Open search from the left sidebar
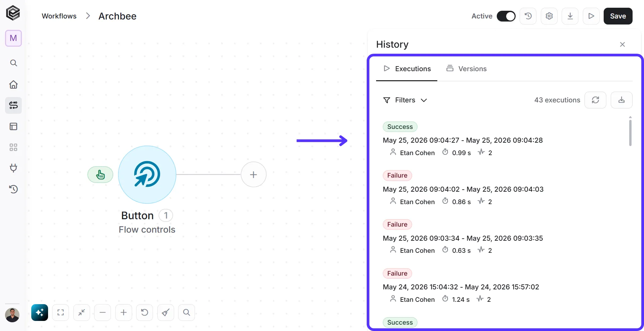644x331 pixels. (13, 63)
